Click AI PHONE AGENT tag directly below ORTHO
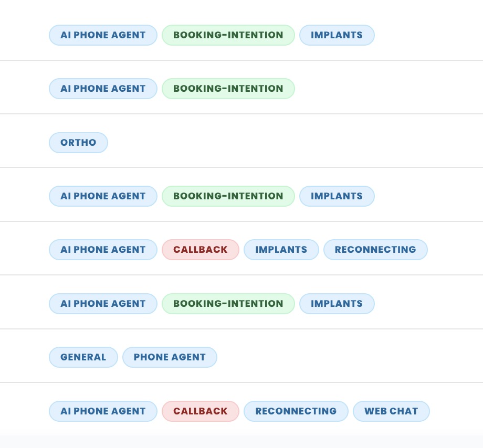 (103, 196)
